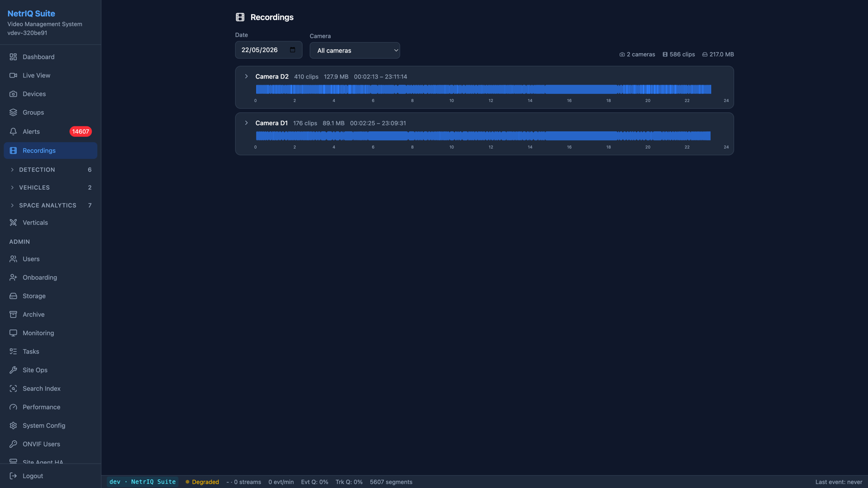Screen dimensions: 868x488
Task: Click the Devices camera icon
Action: click(x=13, y=94)
